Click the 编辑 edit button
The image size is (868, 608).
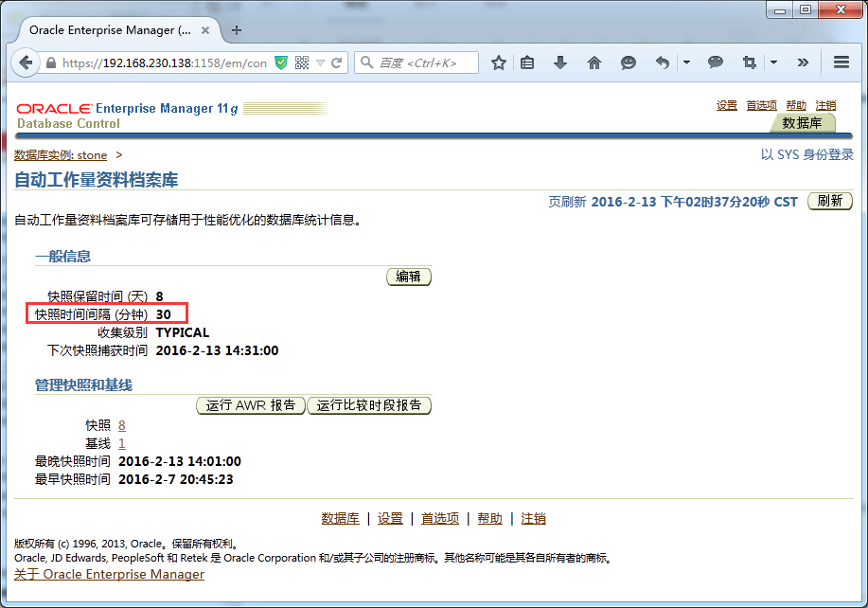409,277
